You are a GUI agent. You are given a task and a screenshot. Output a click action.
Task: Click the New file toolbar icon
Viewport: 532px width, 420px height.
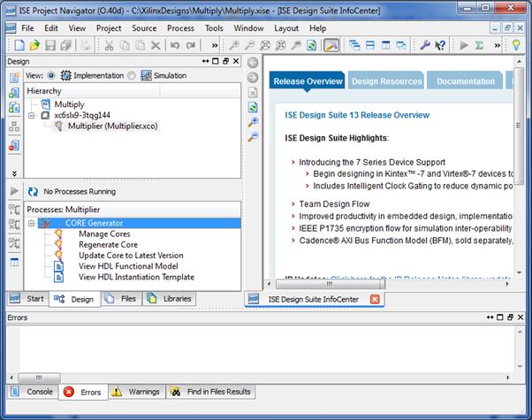point(19,45)
